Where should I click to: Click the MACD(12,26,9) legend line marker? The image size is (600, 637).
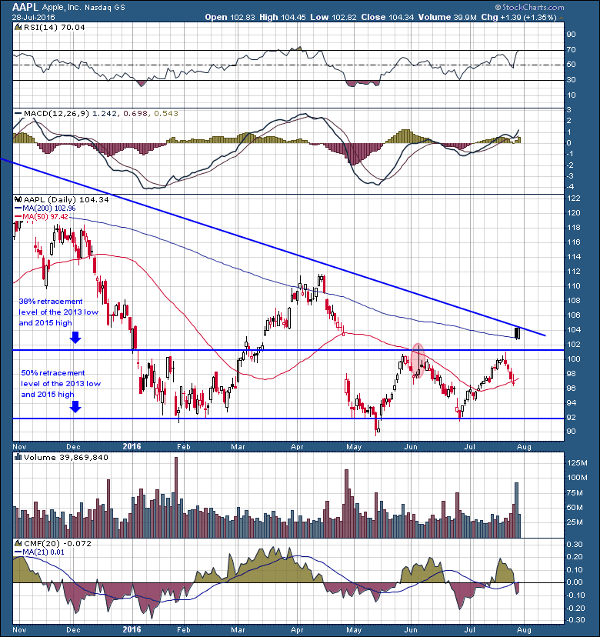coord(18,114)
